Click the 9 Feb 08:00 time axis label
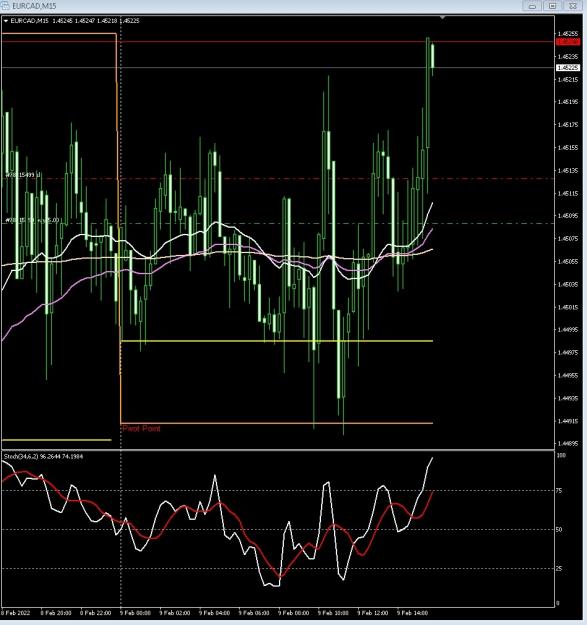This screenshot has width=587, height=625. point(293,613)
